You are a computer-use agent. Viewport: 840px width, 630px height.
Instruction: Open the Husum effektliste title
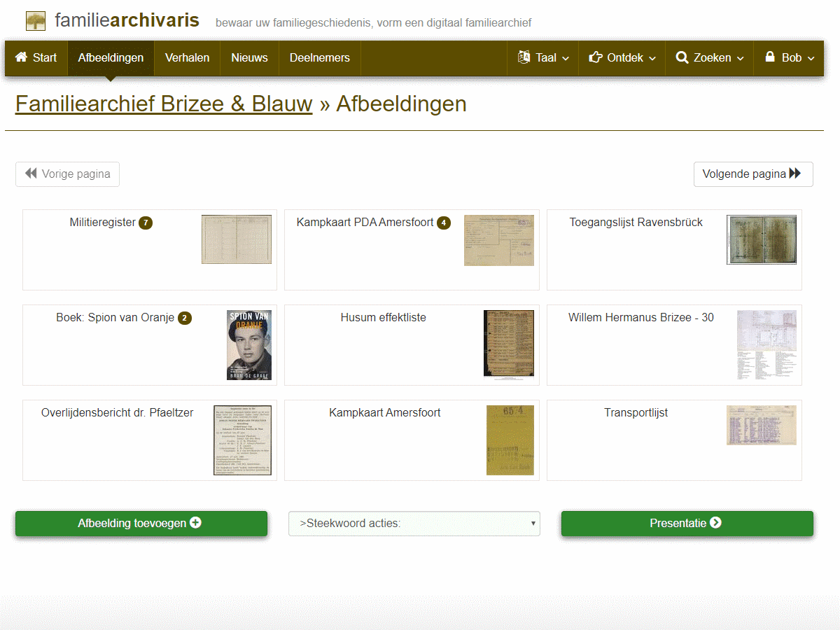[383, 317]
